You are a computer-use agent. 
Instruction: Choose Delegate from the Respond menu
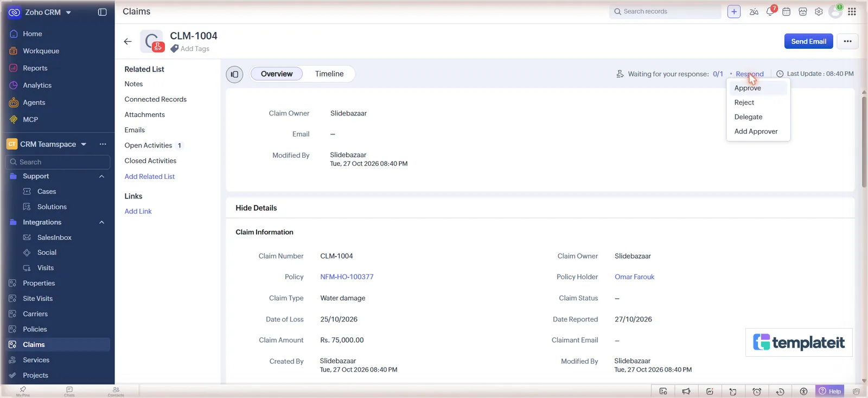point(758,117)
